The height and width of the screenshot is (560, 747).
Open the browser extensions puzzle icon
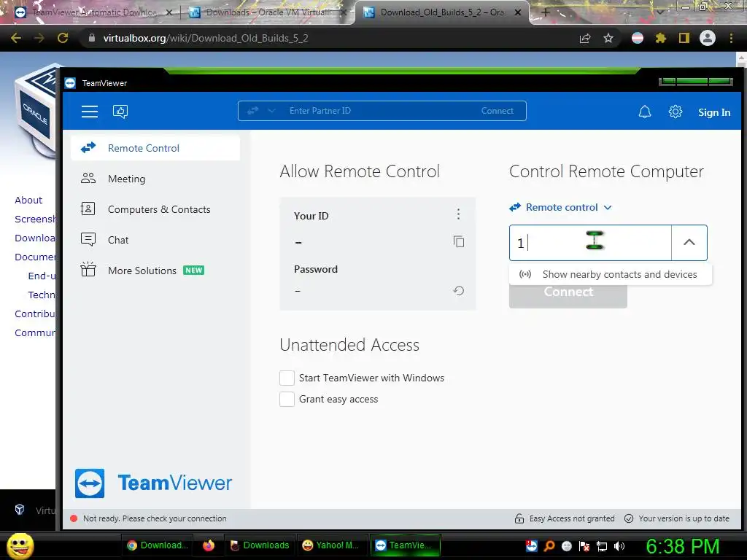[661, 38]
